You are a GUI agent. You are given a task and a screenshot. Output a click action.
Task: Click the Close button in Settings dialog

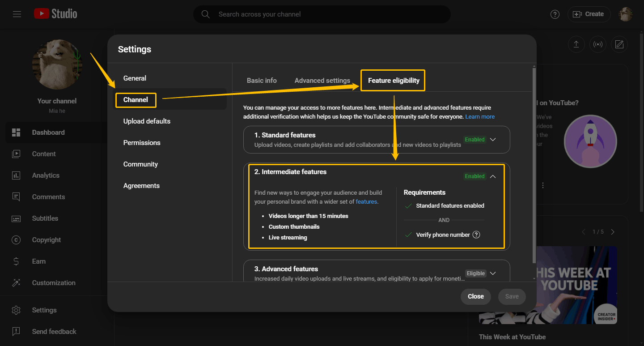(x=476, y=296)
